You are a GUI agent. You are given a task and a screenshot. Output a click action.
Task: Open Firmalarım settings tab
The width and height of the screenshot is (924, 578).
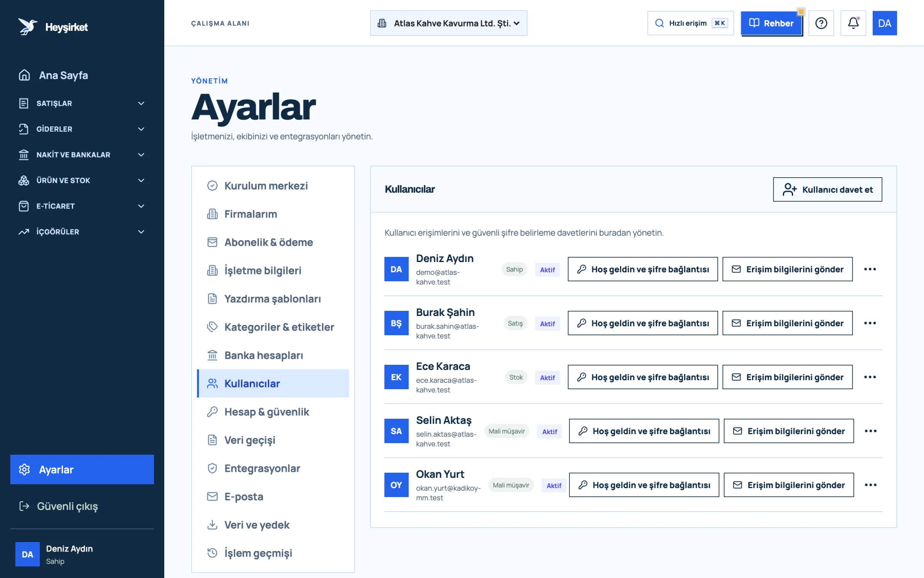273,214
